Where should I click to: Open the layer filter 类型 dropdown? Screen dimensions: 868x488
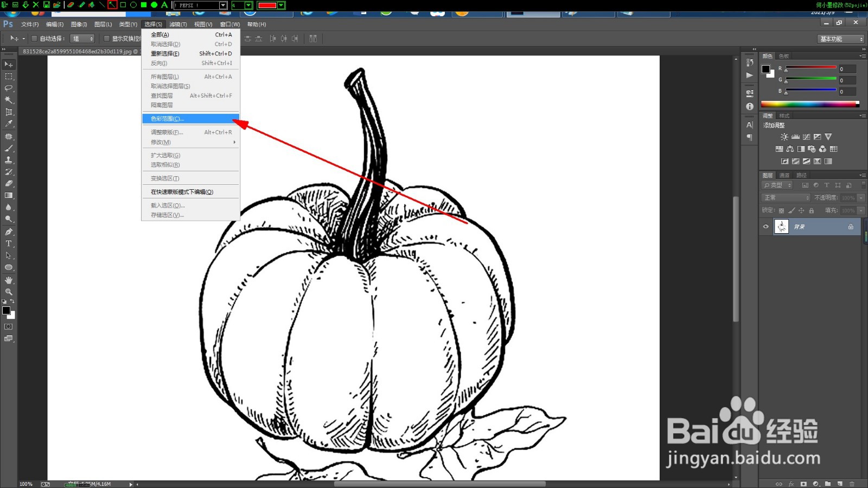[777, 185]
